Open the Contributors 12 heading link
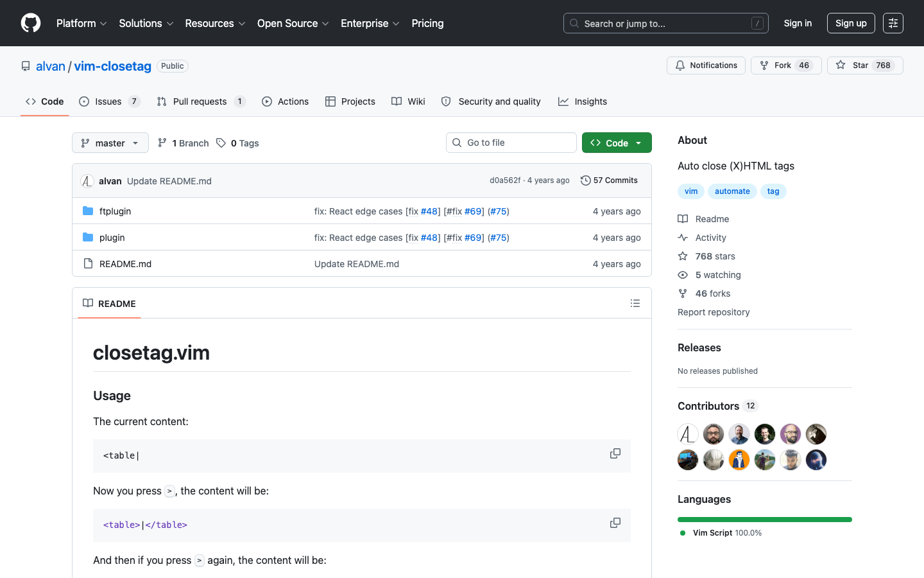This screenshot has height=578, width=924. (x=718, y=406)
